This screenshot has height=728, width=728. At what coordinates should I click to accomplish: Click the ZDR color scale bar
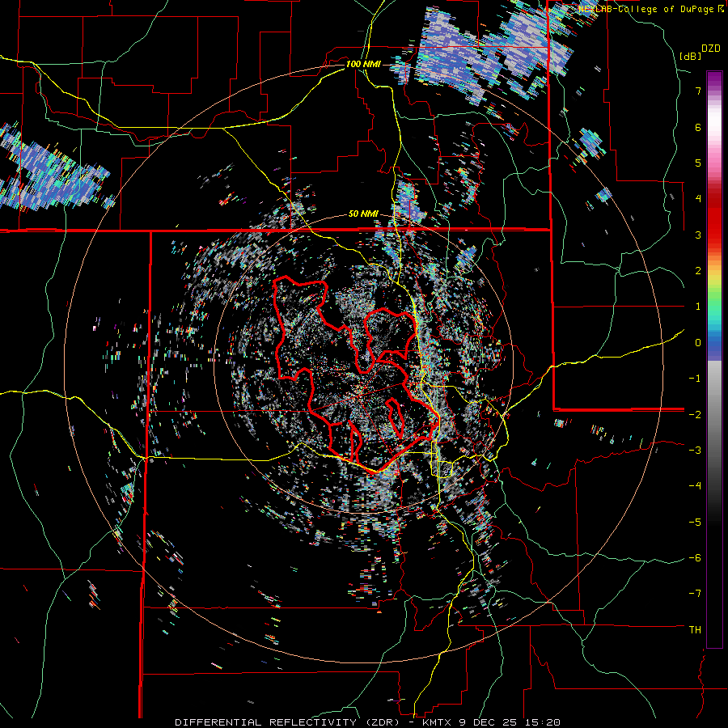point(714,359)
